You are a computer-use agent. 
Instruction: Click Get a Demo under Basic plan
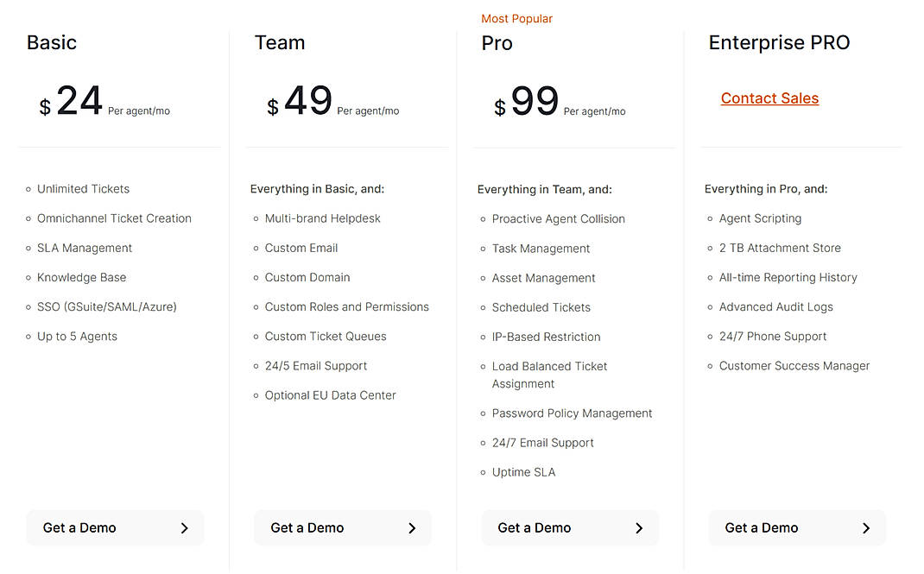click(79, 528)
